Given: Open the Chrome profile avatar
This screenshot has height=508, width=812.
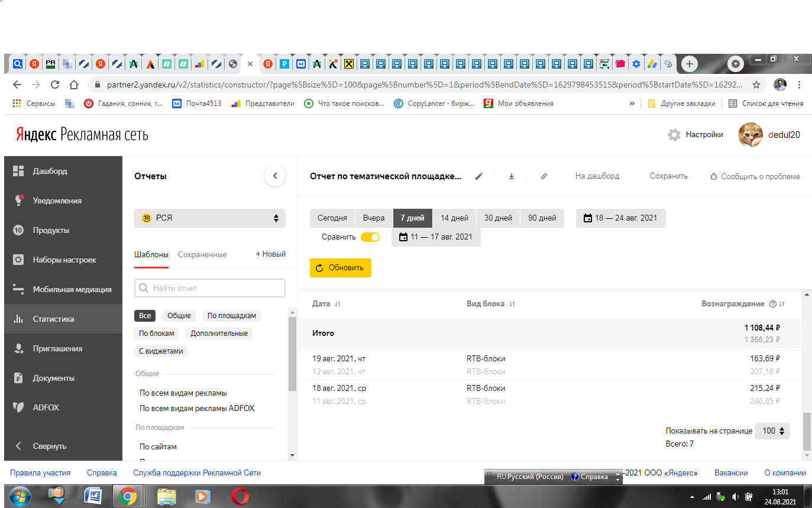Looking at the screenshot, I should click(780, 85).
